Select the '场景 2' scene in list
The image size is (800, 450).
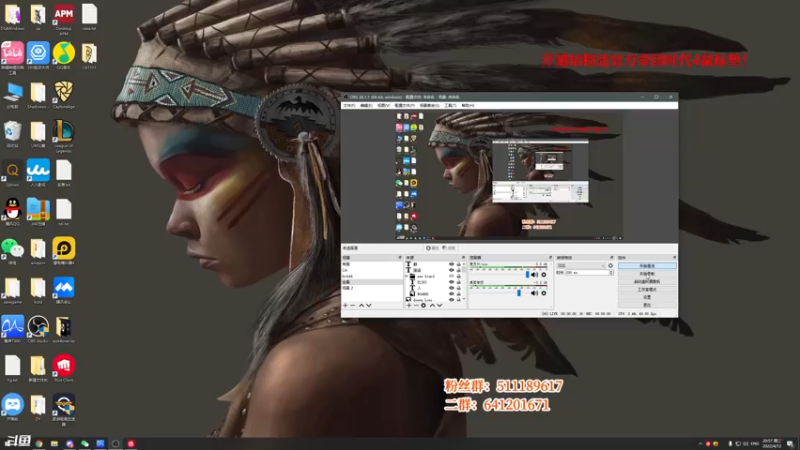click(371, 288)
